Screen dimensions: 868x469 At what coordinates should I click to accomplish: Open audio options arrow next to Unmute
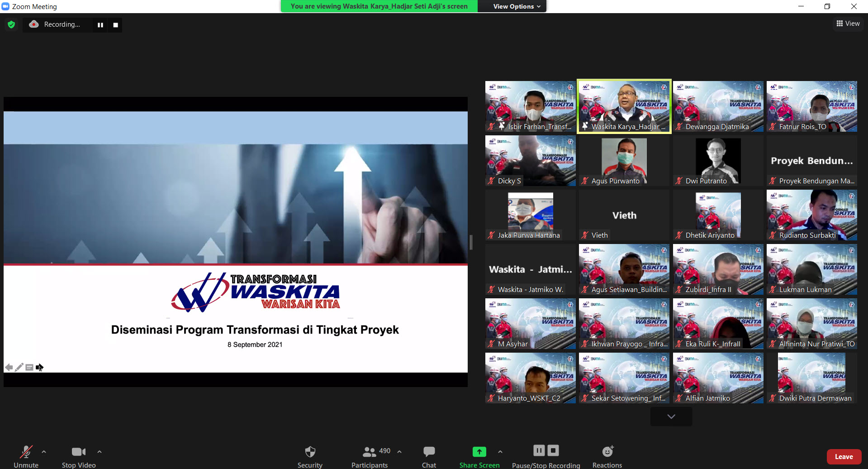pos(44,452)
